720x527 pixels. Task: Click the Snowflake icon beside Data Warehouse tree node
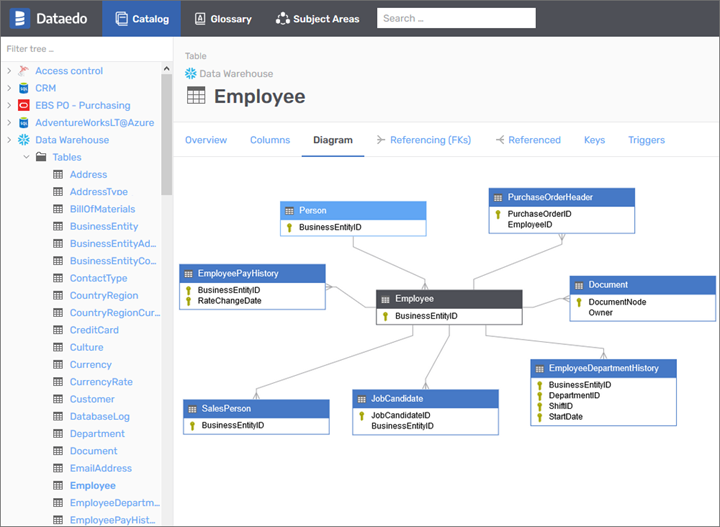pos(24,140)
